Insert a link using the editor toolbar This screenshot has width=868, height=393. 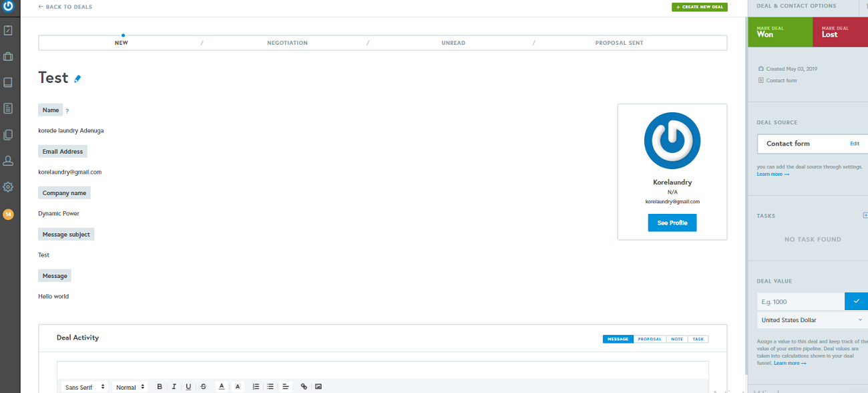point(304,386)
